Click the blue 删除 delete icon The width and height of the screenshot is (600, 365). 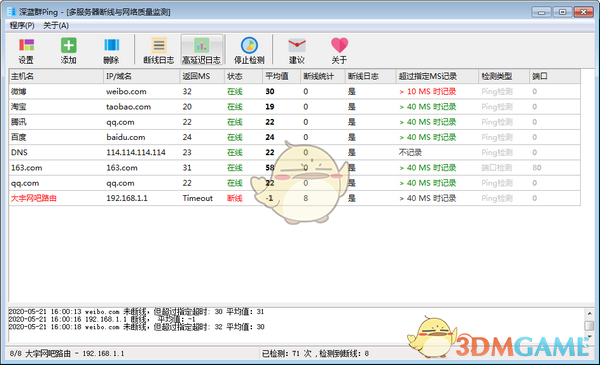pos(111,45)
